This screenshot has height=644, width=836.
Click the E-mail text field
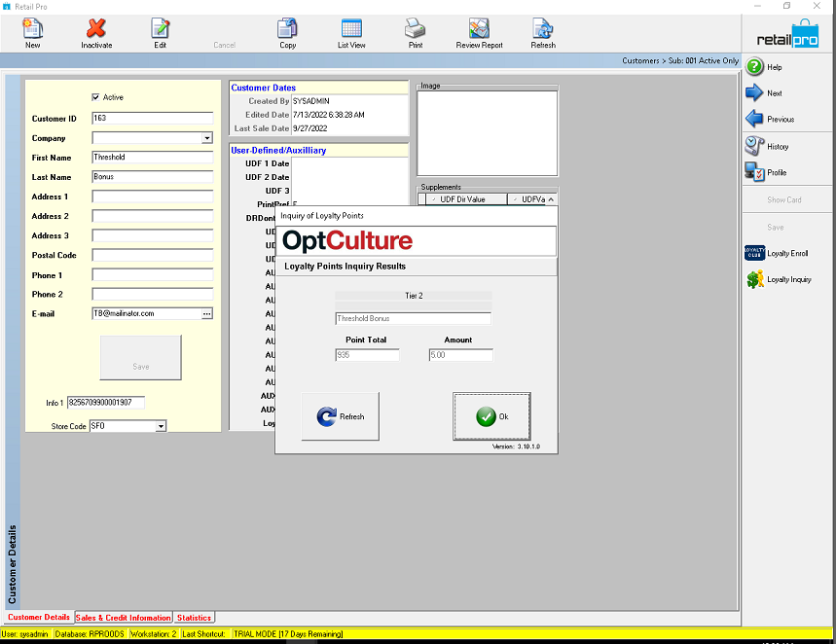(x=147, y=313)
